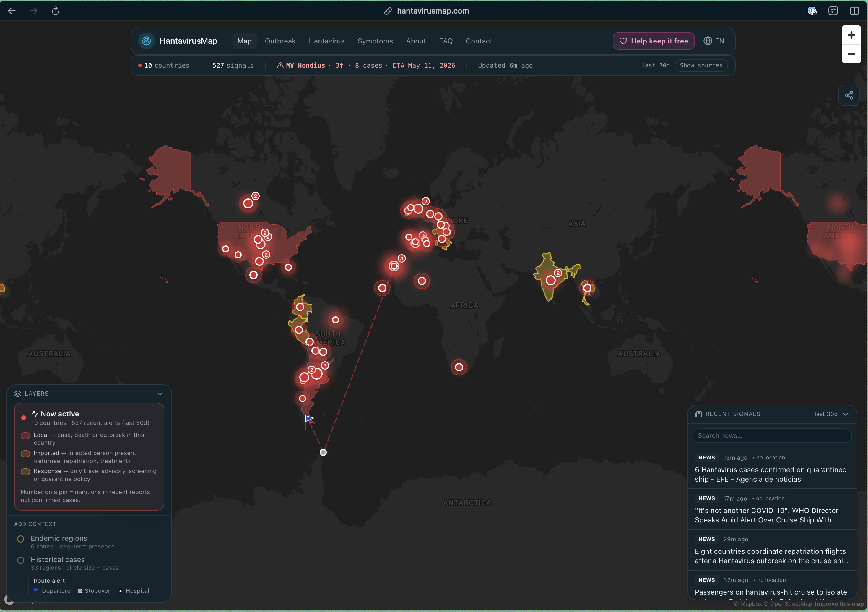Click the Layers stack icon
This screenshot has width=868, height=612.
coord(17,394)
